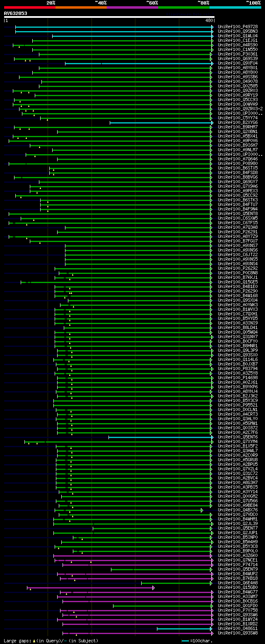Select the UniRef100_Q31C72 label
265x644 pixels.
pyautogui.click(x=238, y=474)
